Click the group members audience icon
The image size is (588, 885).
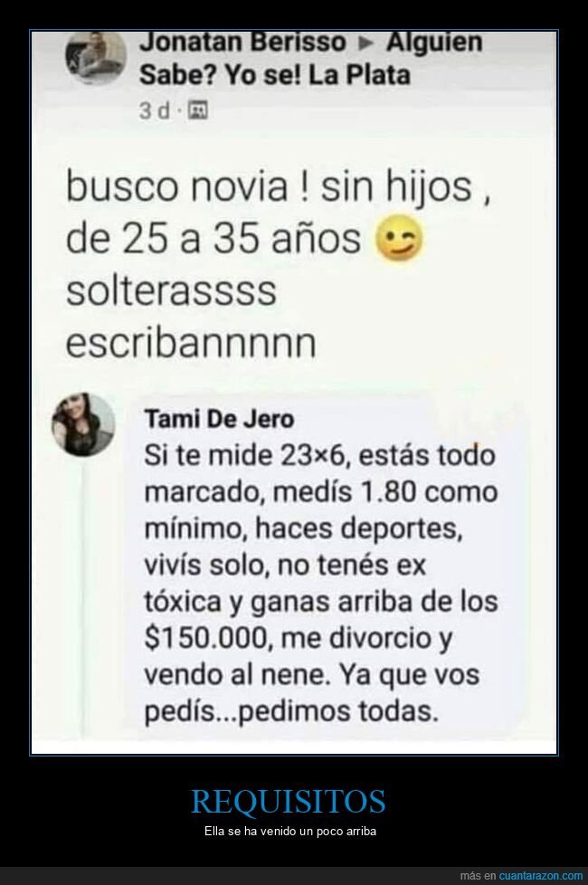tap(197, 110)
